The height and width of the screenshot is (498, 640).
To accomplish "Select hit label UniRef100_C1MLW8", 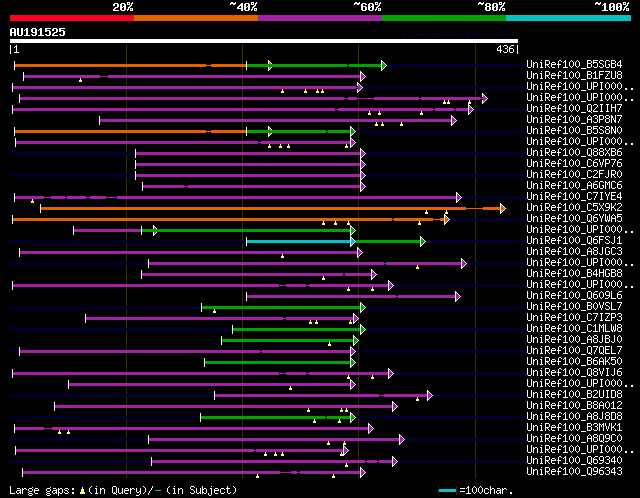I will (574, 329).
